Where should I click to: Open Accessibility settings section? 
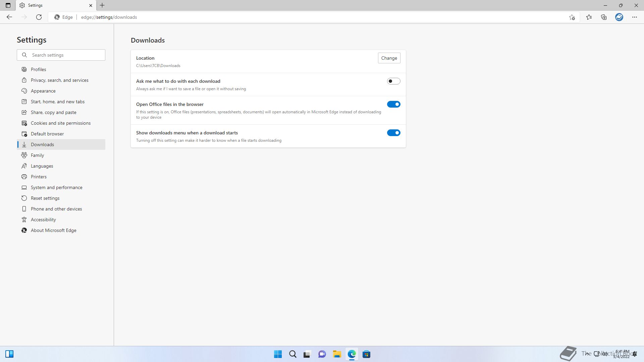tap(61, 220)
